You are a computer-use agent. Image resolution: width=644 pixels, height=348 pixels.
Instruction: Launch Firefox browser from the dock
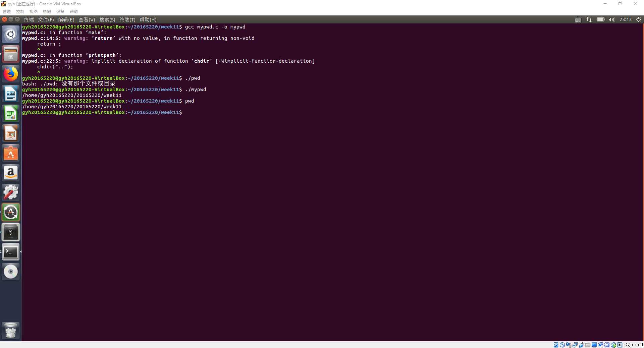pos(11,74)
